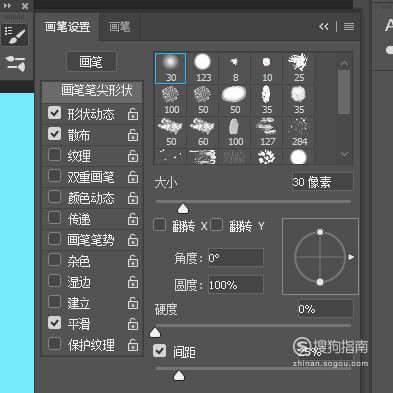Enable the 湿边 checkbox
The height and width of the screenshot is (393, 393).
point(54,281)
